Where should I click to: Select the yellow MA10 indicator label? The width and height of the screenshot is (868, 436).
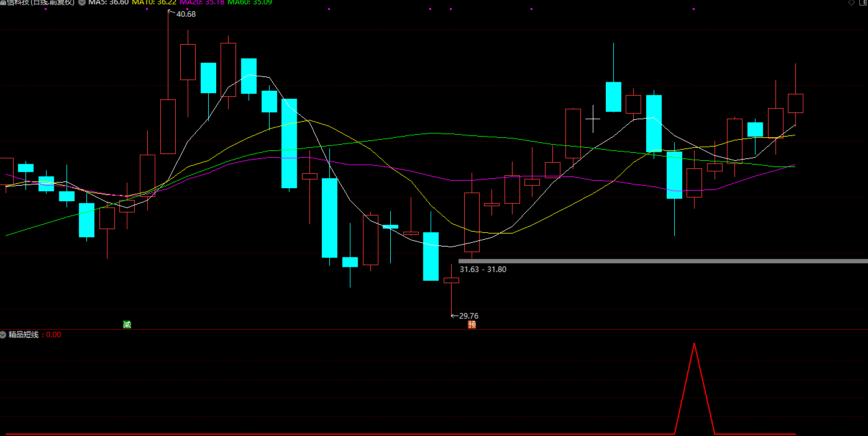(154, 2)
